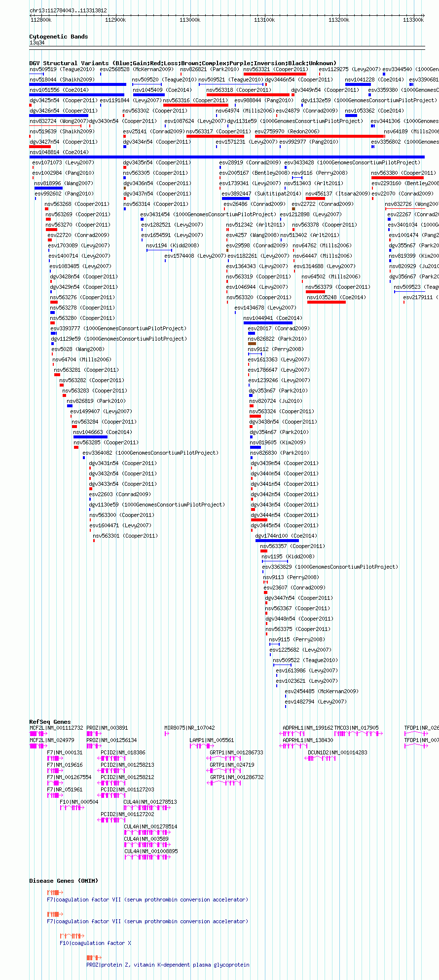This screenshot has height=980, width=439.
Task: Select variant esv2759970 (Redon2006)
Action: pyautogui.click(x=288, y=131)
